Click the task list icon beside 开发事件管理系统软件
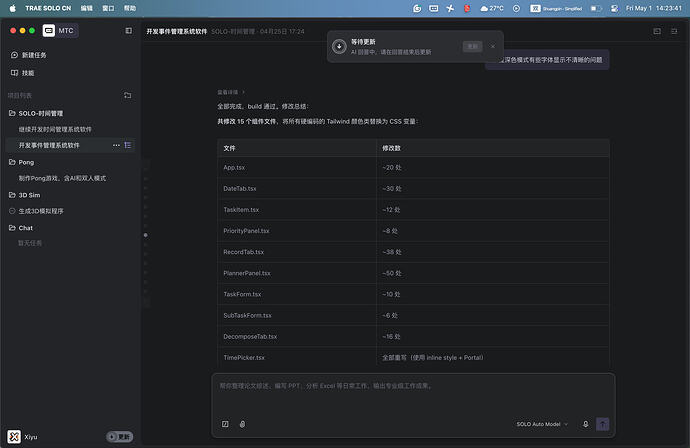This screenshot has height=448, width=690. point(128,145)
